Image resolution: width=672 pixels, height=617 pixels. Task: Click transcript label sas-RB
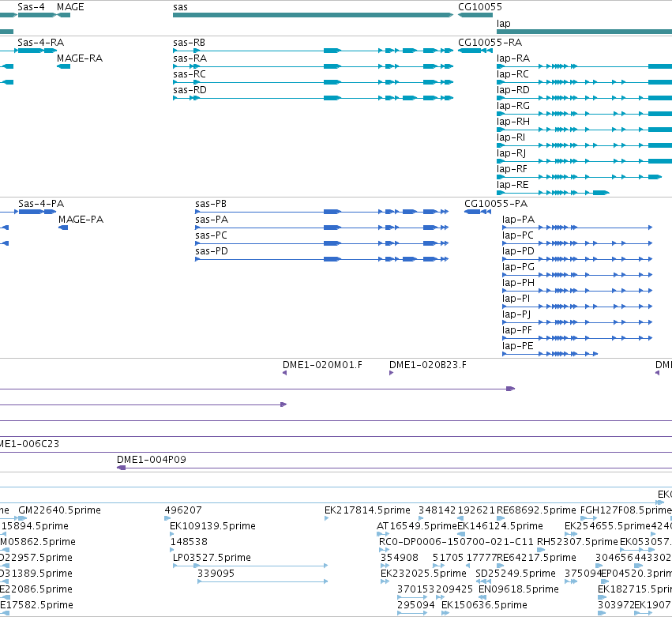189,43
